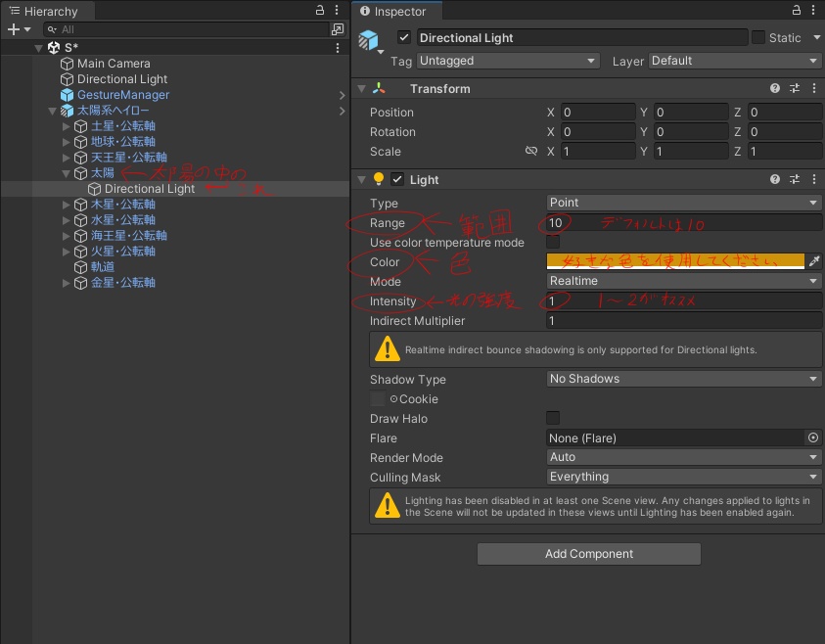Open Transform component presets
825x644 pixels.
(795, 88)
